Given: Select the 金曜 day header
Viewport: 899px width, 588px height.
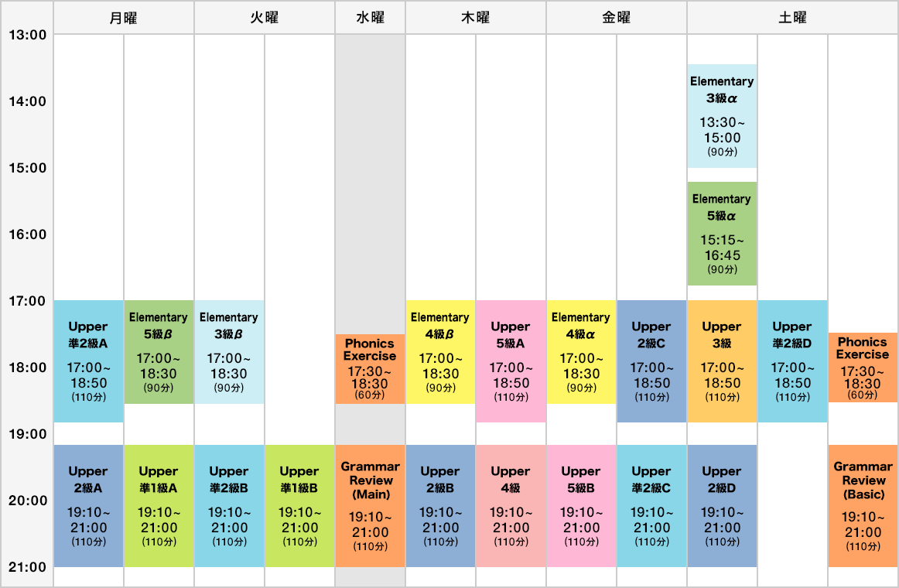Looking at the screenshot, I should (617, 18).
